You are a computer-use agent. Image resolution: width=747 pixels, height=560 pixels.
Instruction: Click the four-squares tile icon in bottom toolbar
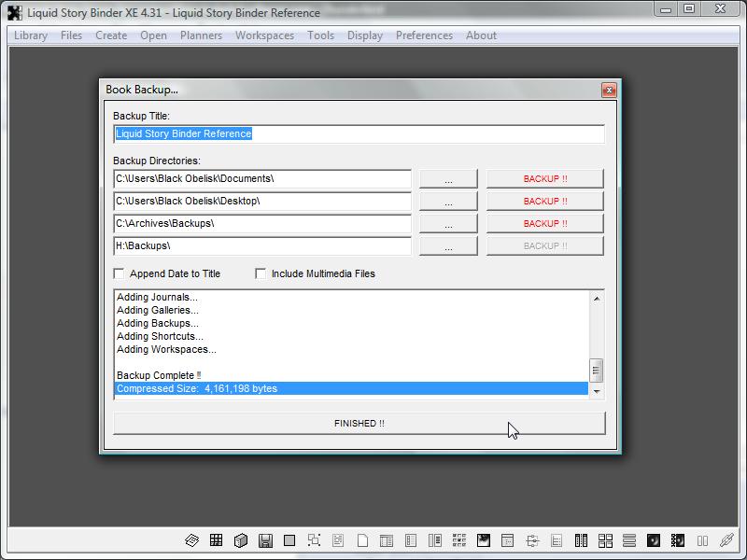pos(605,540)
